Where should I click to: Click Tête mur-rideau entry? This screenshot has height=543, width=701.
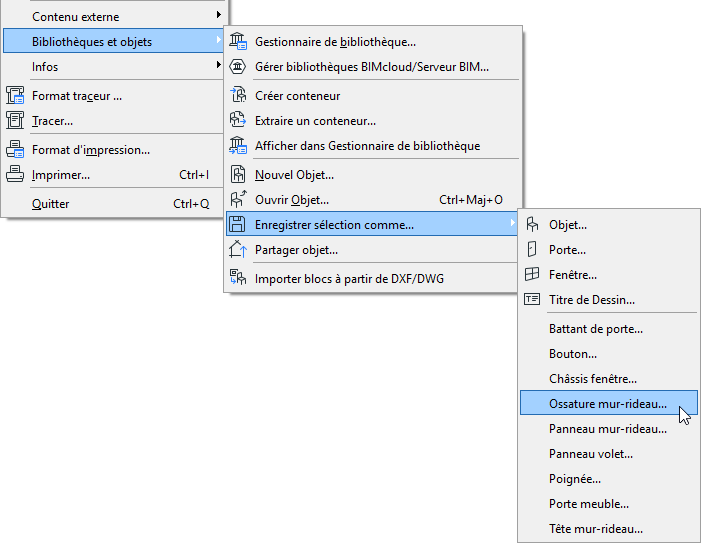click(x=595, y=529)
